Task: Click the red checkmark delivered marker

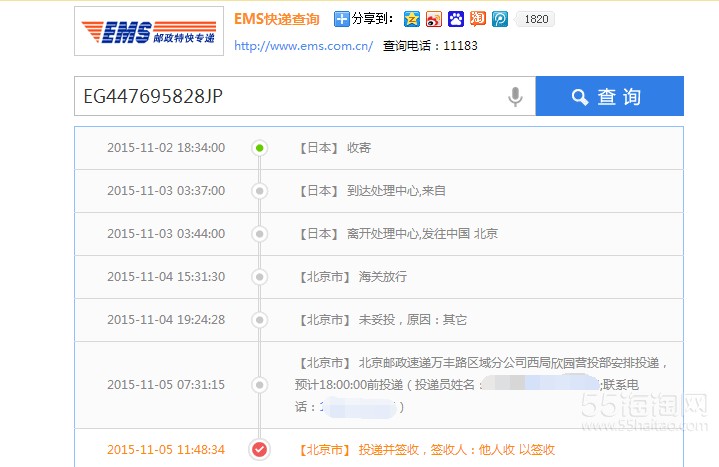Action: (260, 450)
